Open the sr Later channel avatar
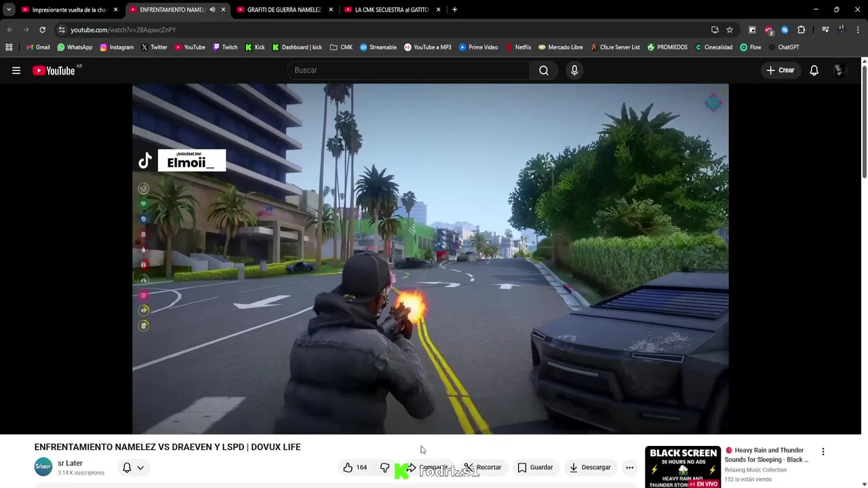The height and width of the screenshot is (488, 868). click(x=43, y=467)
